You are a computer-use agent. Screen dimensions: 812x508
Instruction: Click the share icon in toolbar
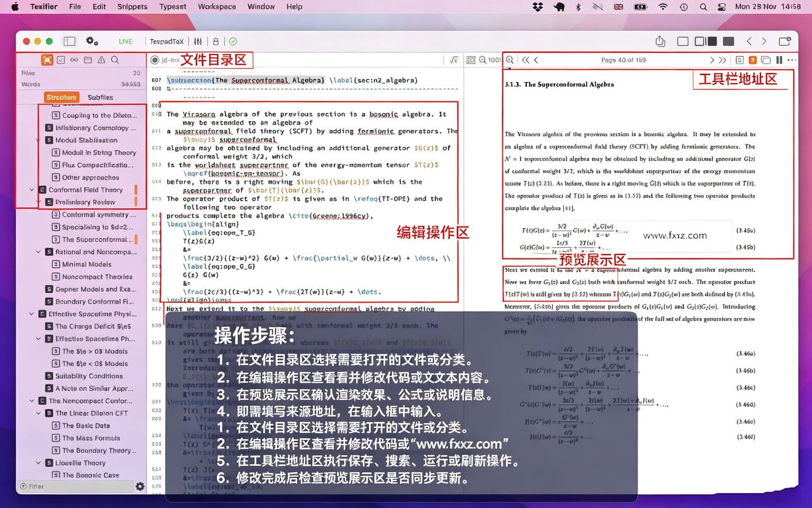pos(660,41)
